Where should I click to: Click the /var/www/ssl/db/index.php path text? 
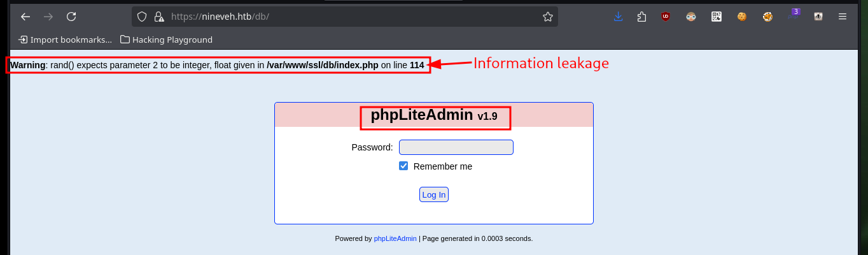(x=323, y=65)
